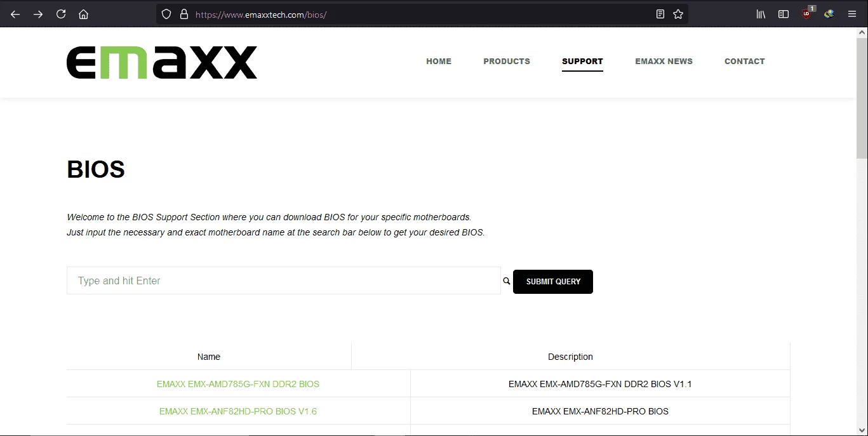The image size is (868, 436).
Task: Open the library bookmarks icon
Action: (x=761, y=14)
